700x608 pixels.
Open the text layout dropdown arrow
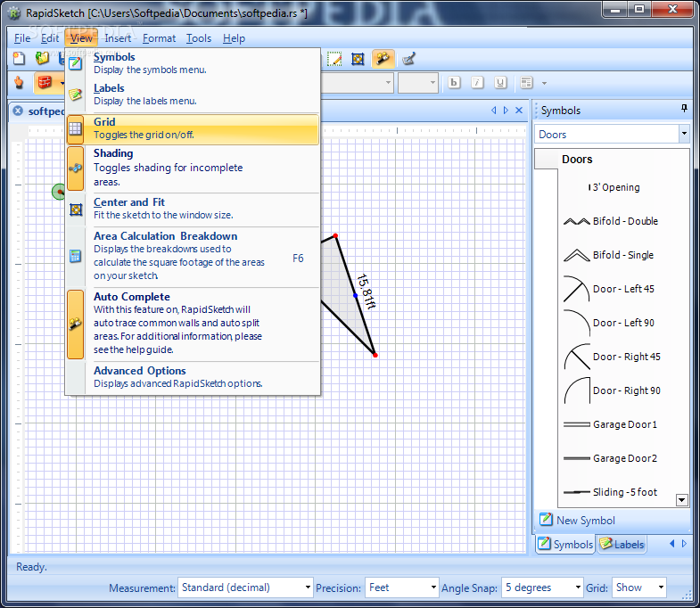544,83
